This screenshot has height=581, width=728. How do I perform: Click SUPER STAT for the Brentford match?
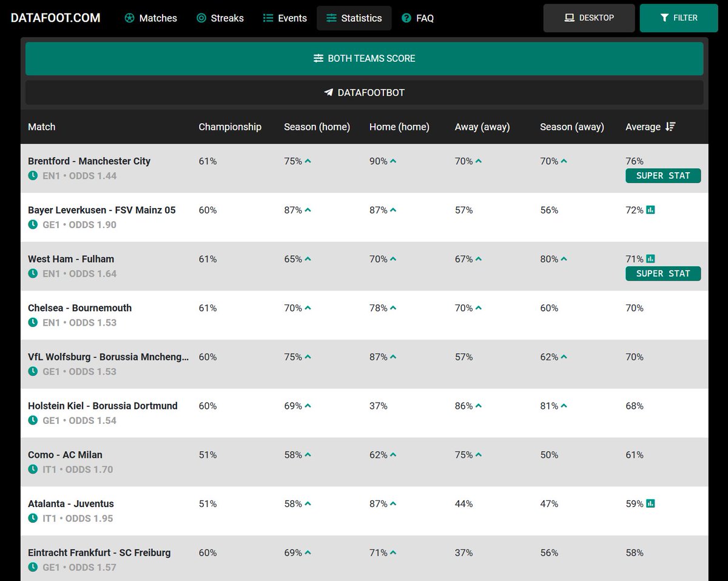(x=663, y=175)
